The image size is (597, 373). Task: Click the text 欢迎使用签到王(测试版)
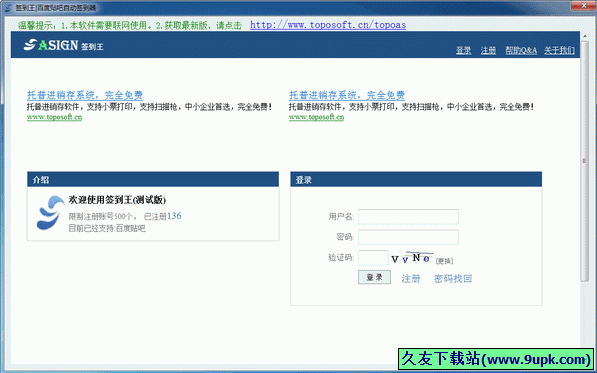tap(117, 200)
